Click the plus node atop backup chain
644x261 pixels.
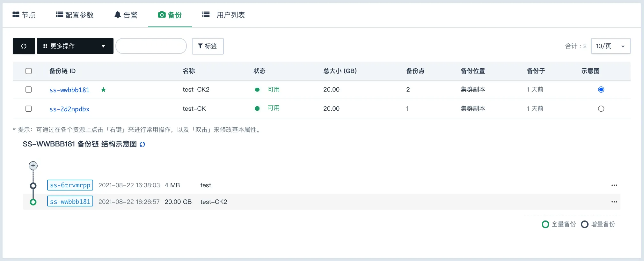[x=33, y=166]
